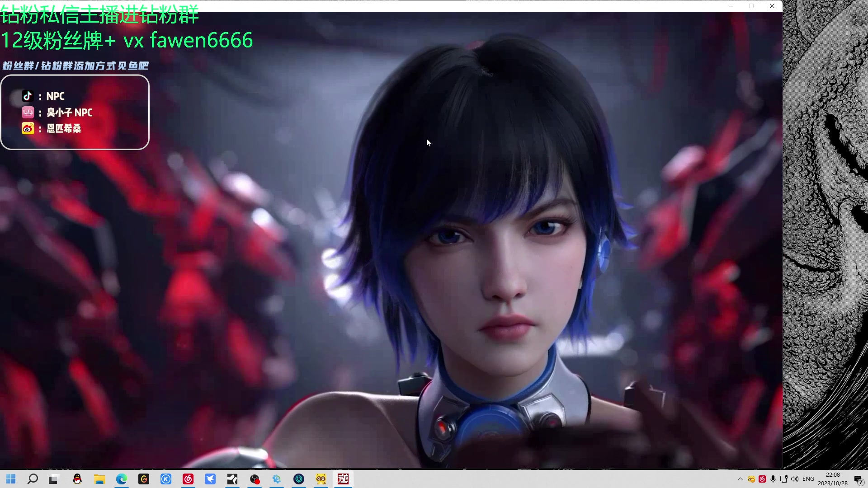The height and width of the screenshot is (488, 868).
Task: Open the yellow raccoon app icon
Action: [321, 479]
